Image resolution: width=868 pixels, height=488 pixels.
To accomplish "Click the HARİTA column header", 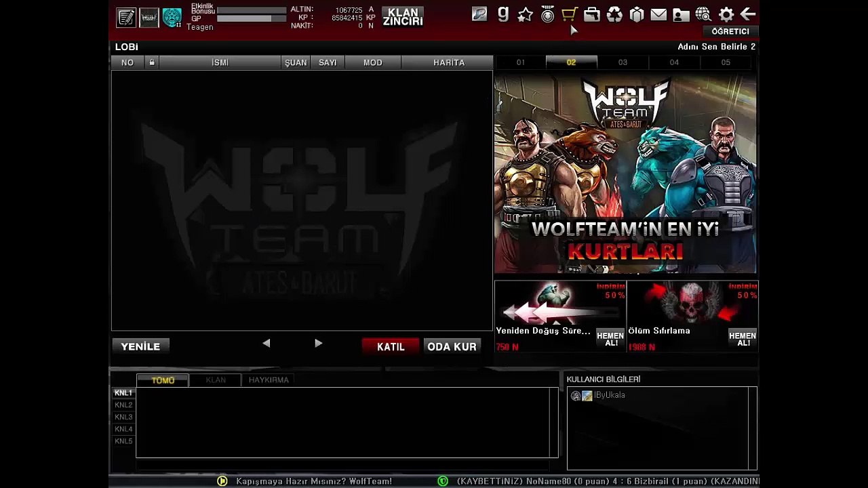I will 449,62.
